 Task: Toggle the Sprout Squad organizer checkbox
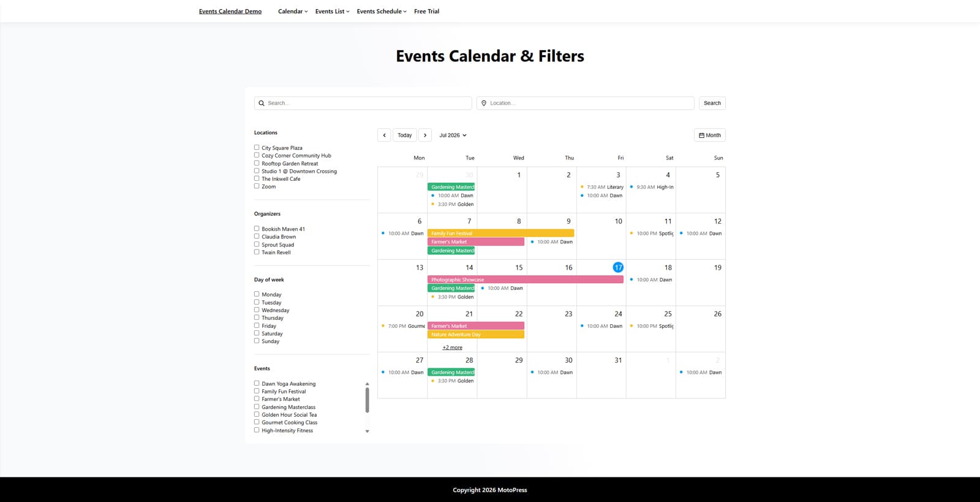tap(257, 244)
